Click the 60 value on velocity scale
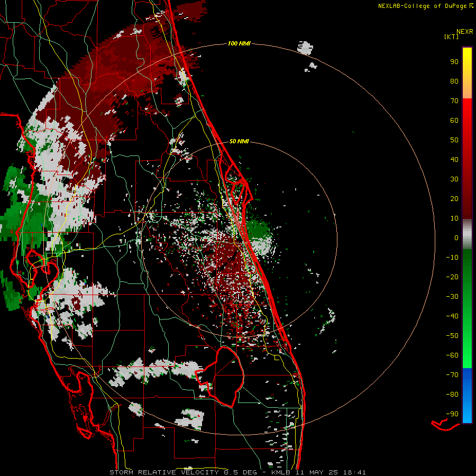Screen dimensions: 476x476 (x=454, y=121)
